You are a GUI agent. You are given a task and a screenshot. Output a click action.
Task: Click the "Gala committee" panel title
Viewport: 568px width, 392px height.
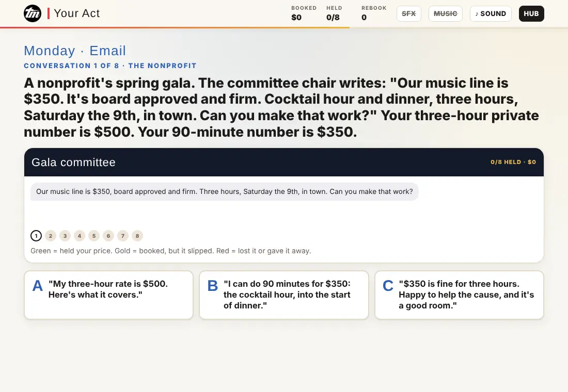pos(73,162)
